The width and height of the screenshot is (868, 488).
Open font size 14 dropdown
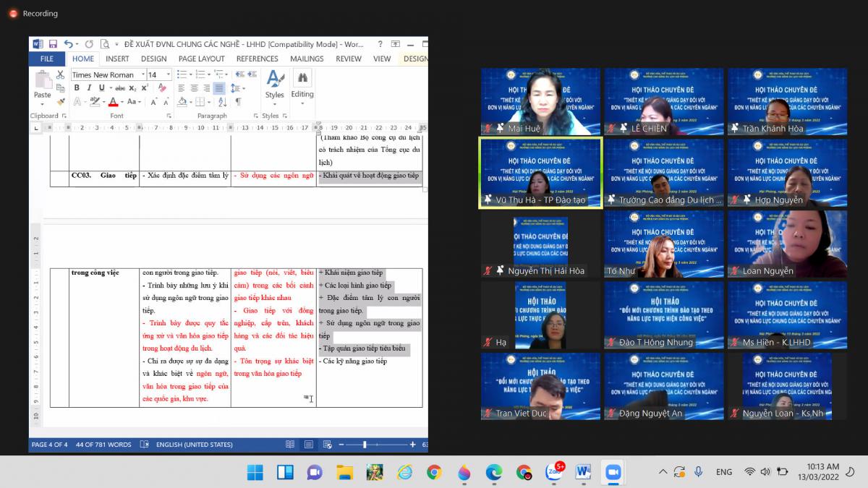click(x=169, y=74)
